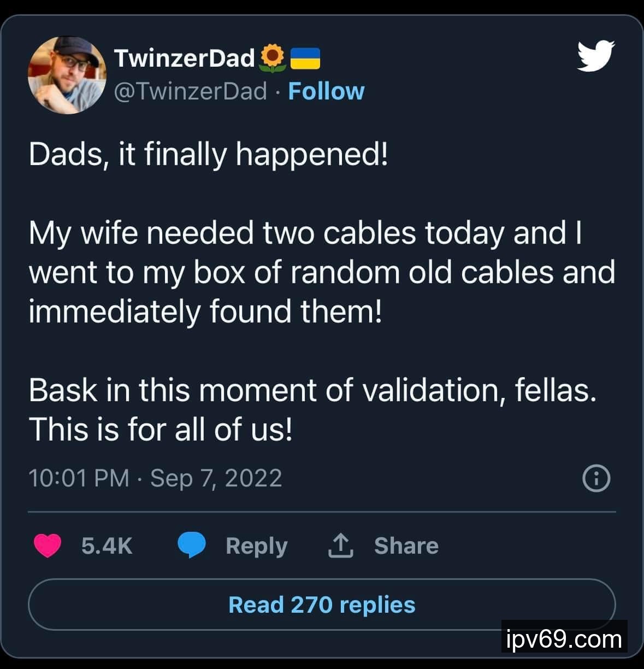644x669 pixels.
Task: Click the blue reply speech bubble icon
Action: [x=192, y=545]
